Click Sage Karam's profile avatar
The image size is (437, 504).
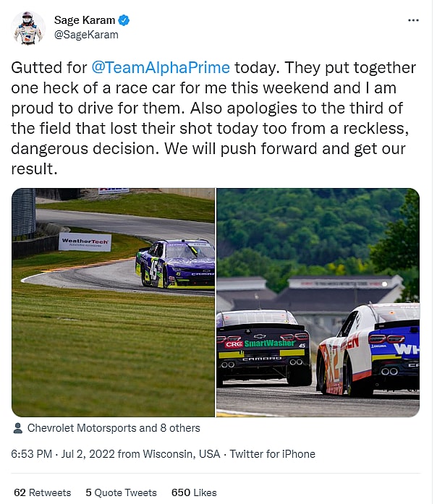tap(28, 27)
